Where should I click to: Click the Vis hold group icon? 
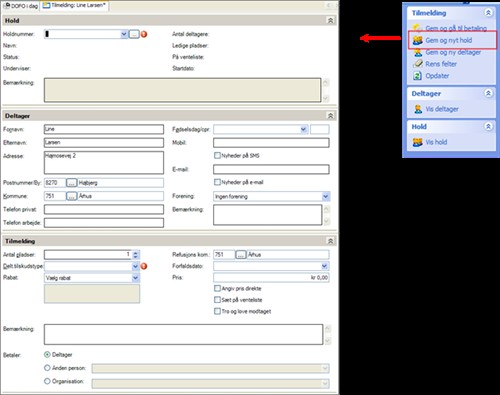(x=418, y=142)
